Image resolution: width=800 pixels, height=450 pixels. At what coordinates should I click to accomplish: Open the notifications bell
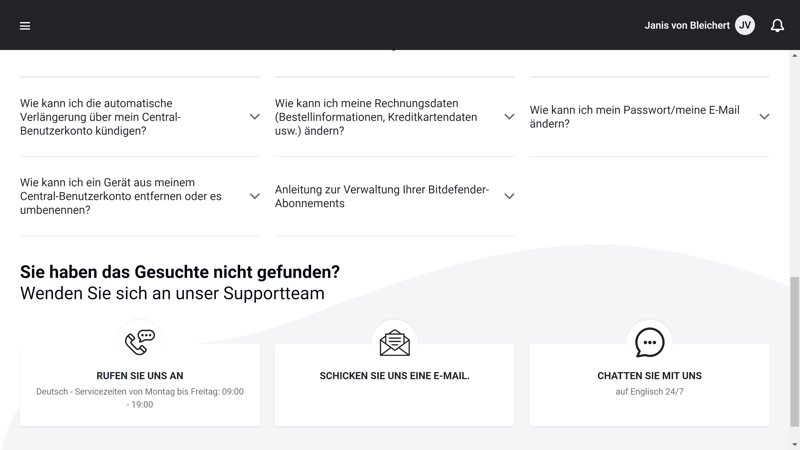[x=777, y=26]
